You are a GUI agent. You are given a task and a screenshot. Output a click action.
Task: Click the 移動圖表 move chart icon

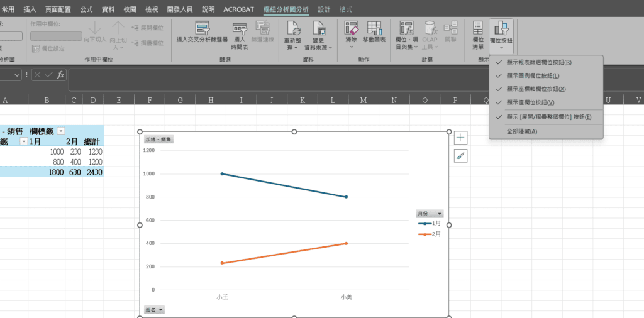(x=375, y=29)
